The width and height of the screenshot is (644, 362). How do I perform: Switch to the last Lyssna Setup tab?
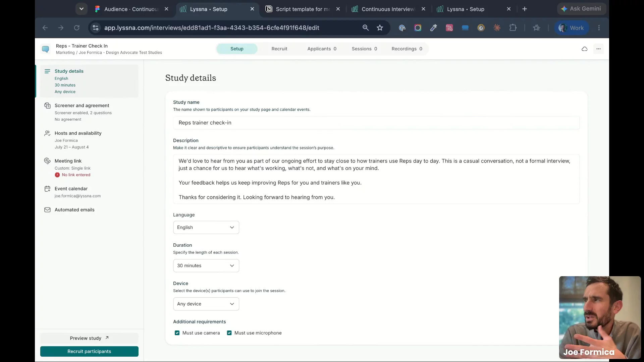[x=474, y=9]
